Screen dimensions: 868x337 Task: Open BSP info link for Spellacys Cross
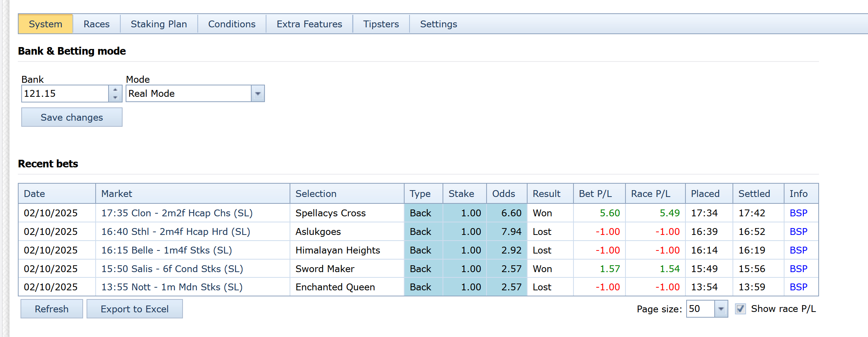[x=798, y=213]
